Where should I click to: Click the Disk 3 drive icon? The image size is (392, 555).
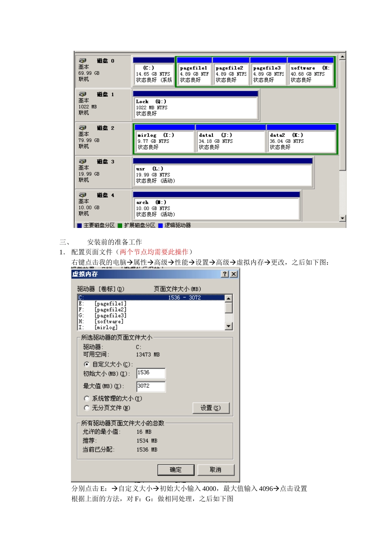point(83,161)
